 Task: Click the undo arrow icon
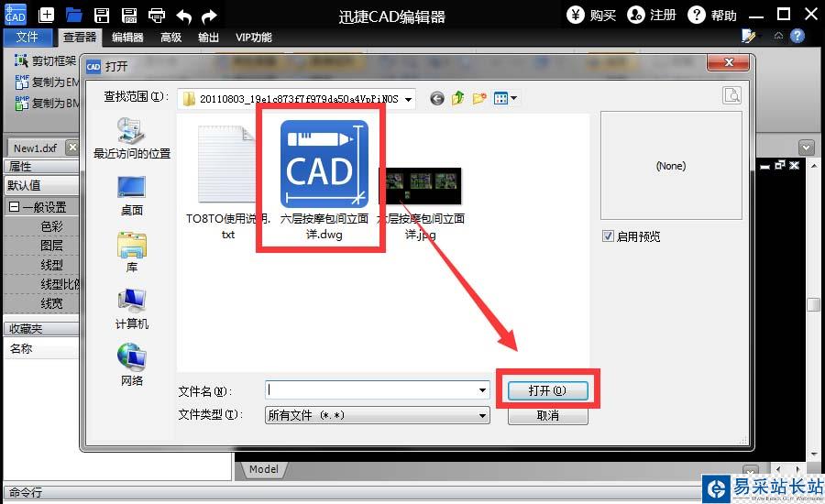(183, 16)
